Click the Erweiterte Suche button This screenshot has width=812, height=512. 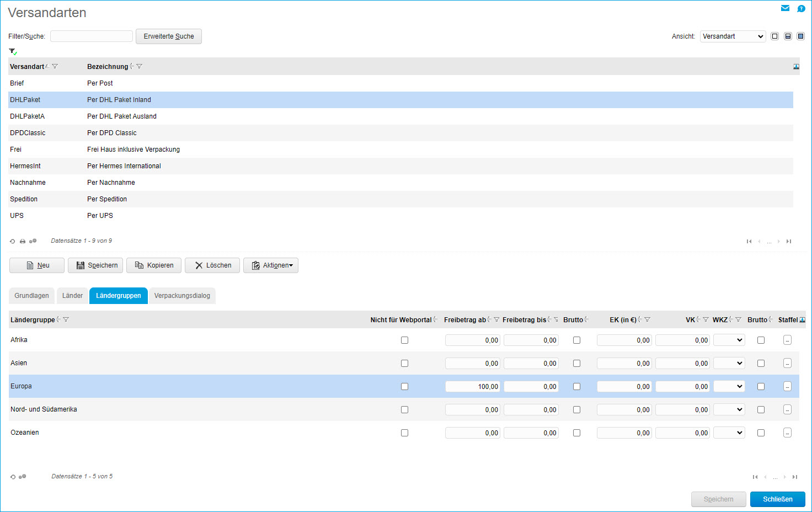[x=169, y=36]
